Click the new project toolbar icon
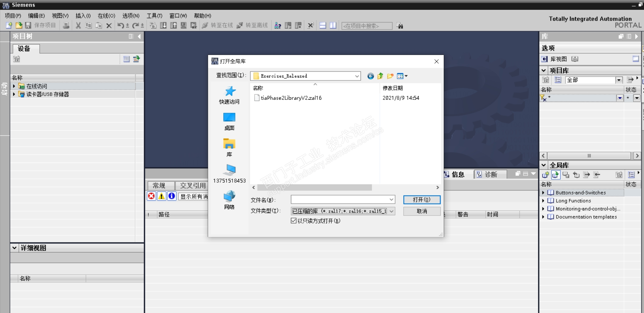Image resolution: width=644 pixels, height=313 pixels. pos(9,25)
